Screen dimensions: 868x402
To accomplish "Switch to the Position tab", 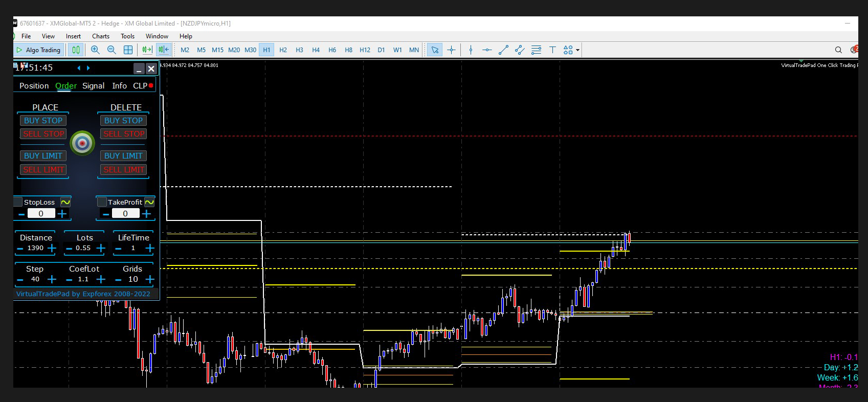I will (x=34, y=86).
